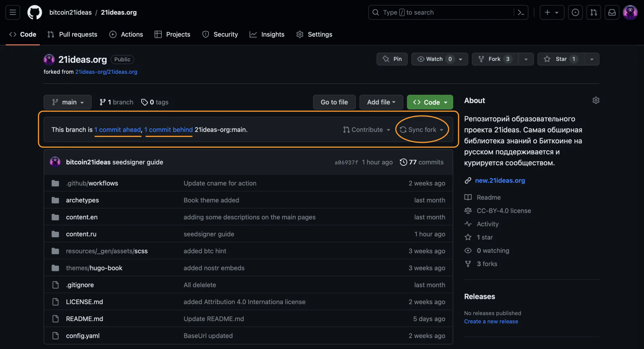Click Create a new release link
This screenshot has width=644, height=349.
pyautogui.click(x=491, y=322)
